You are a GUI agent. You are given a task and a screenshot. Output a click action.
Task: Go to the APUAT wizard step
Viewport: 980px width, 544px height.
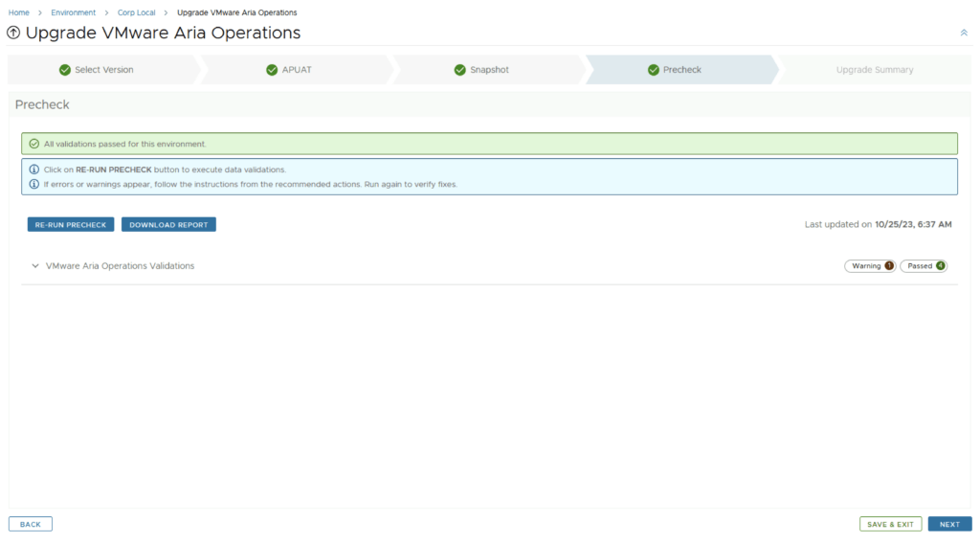pyautogui.click(x=297, y=69)
